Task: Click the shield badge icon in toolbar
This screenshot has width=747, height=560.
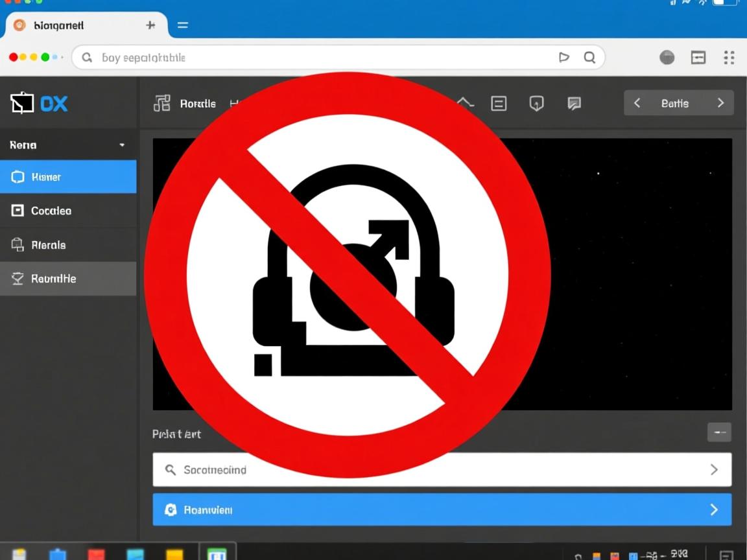Action: [536, 104]
